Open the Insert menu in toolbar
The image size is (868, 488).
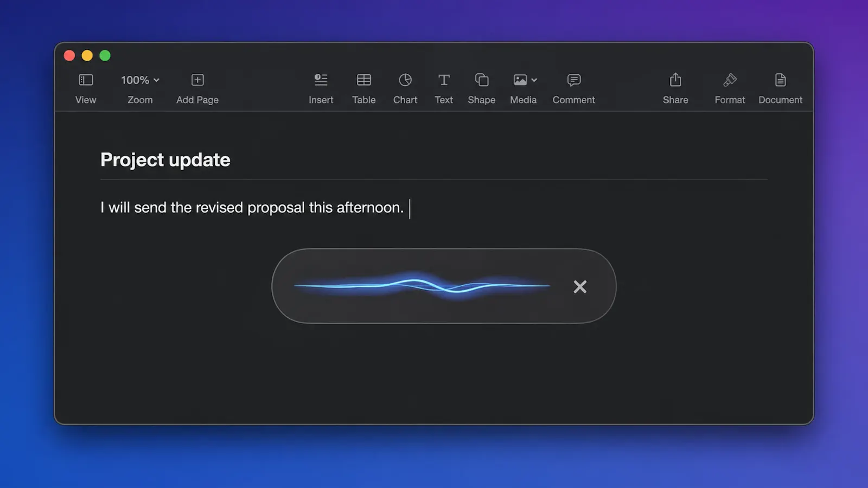click(321, 88)
